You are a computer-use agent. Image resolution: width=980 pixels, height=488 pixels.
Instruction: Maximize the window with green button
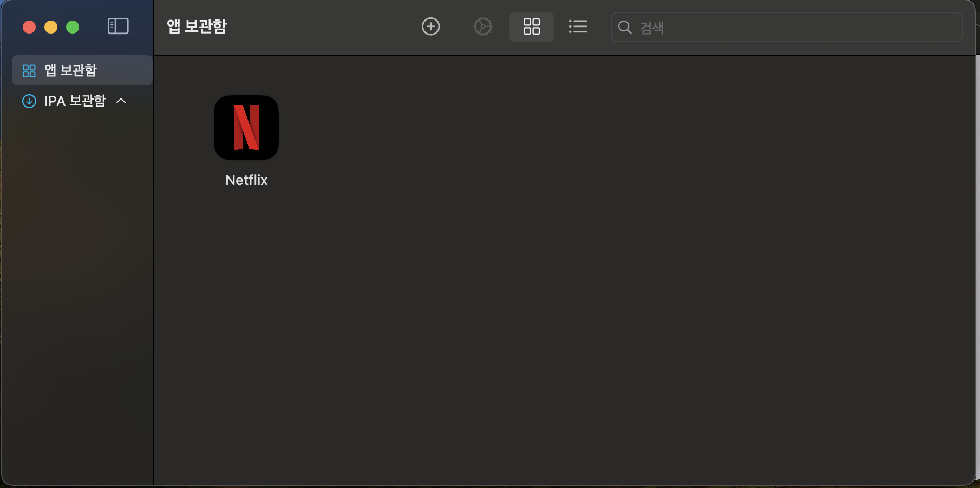(73, 27)
